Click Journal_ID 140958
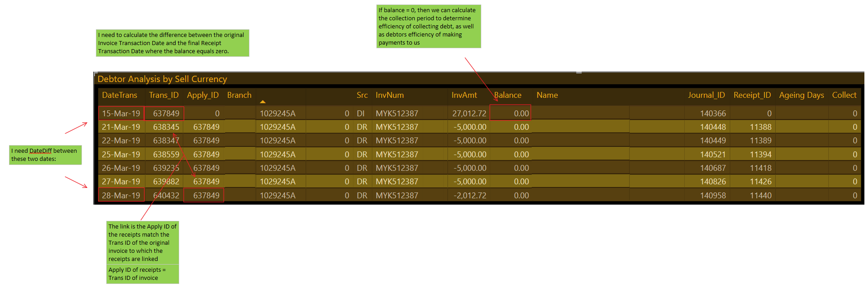 (x=713, y=196)
